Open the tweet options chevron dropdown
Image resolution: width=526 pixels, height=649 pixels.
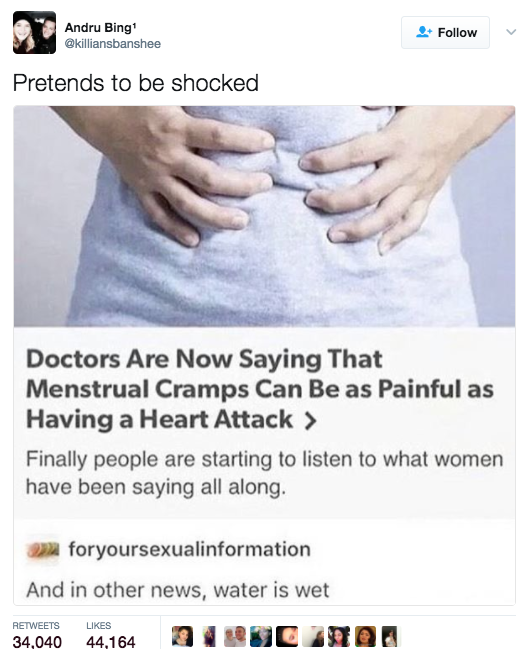click(x=511, y=32)
